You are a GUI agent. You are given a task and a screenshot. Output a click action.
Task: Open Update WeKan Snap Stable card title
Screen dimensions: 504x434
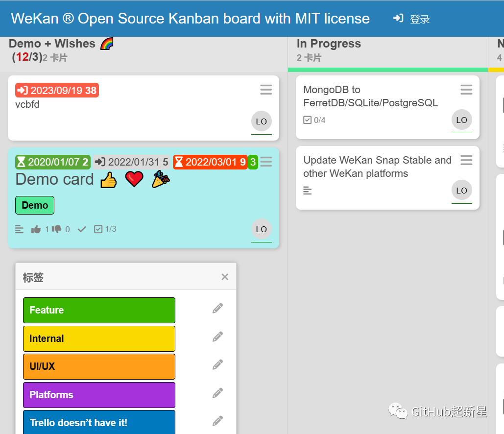click(377, 167)
